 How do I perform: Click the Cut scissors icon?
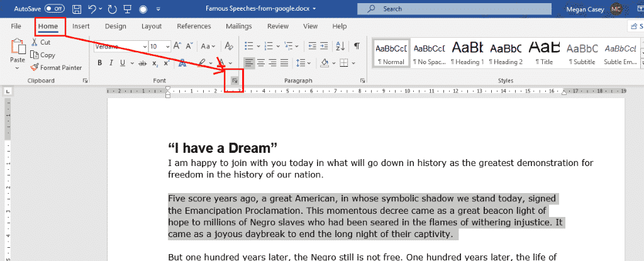pos(35,42)
